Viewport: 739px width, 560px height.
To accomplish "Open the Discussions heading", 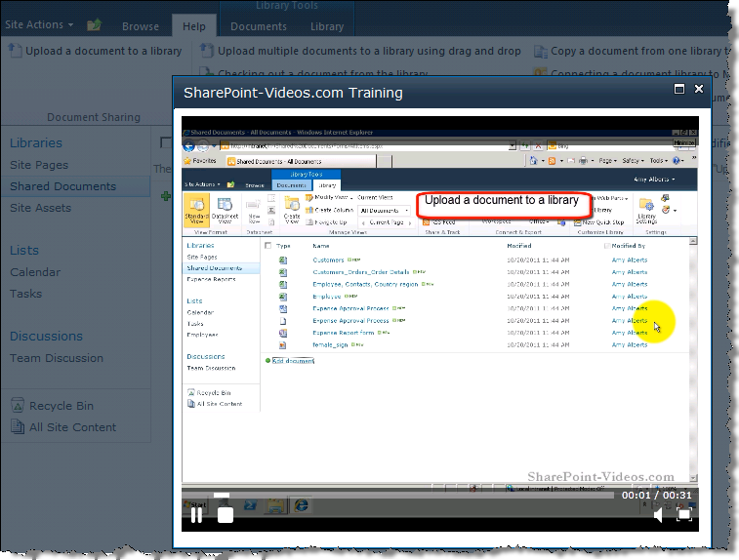I will pyautogui.click(x=46, y=337).
